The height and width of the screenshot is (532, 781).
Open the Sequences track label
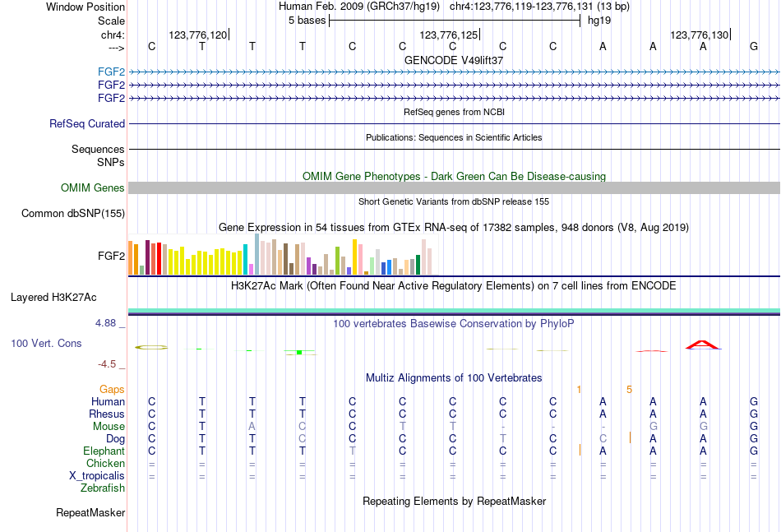[x=98, y=149]
